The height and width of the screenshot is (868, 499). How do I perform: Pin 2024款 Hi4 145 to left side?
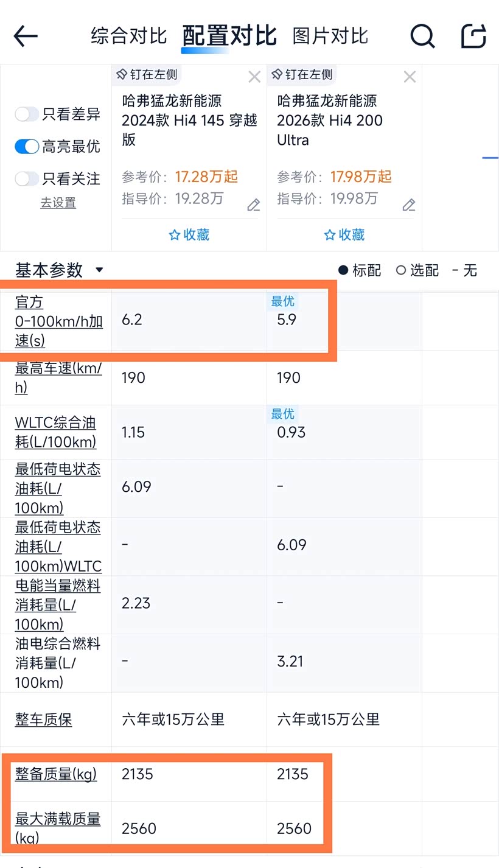148,74
